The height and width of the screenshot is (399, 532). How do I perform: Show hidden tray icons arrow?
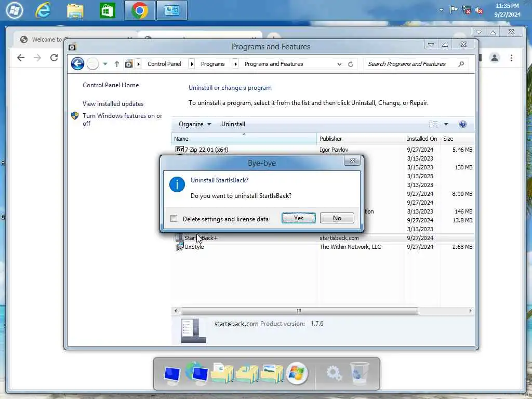click(441, 10)
